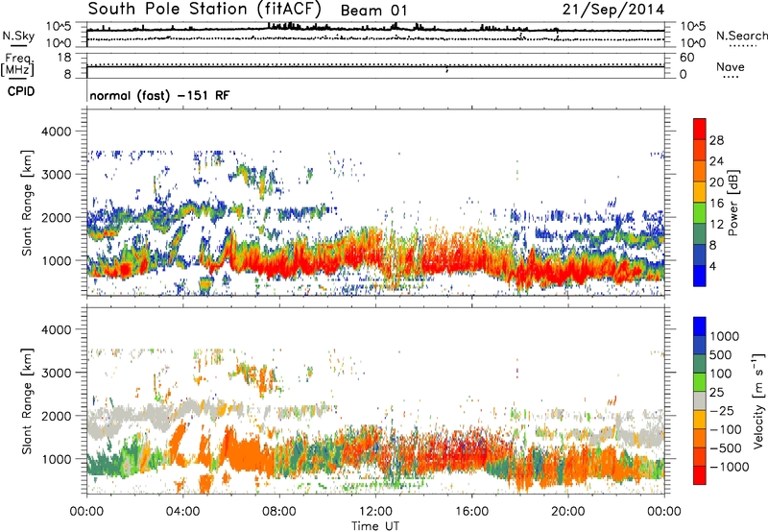
Task: Click the 3000 tick in the velocity panel
Action: (57, 373)
